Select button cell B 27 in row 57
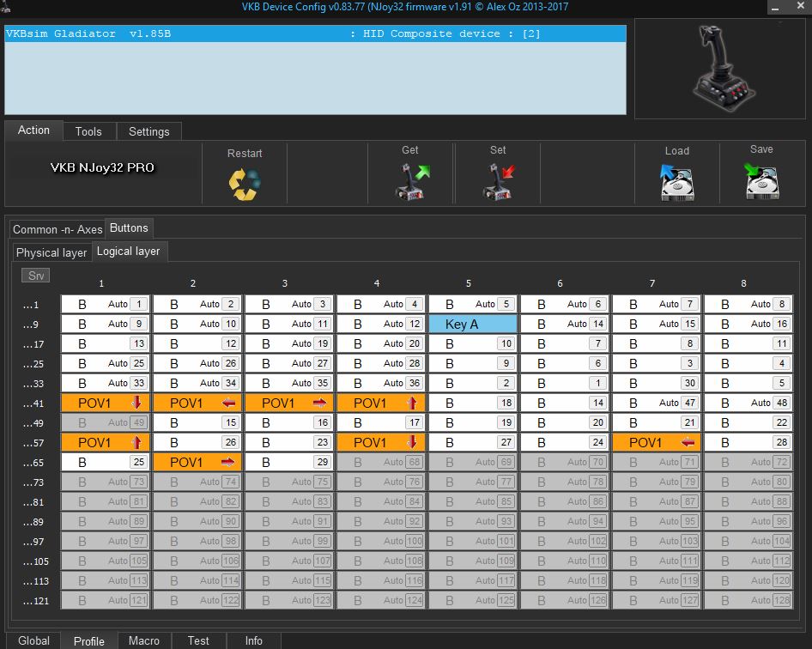 click(x=473, y=442)
